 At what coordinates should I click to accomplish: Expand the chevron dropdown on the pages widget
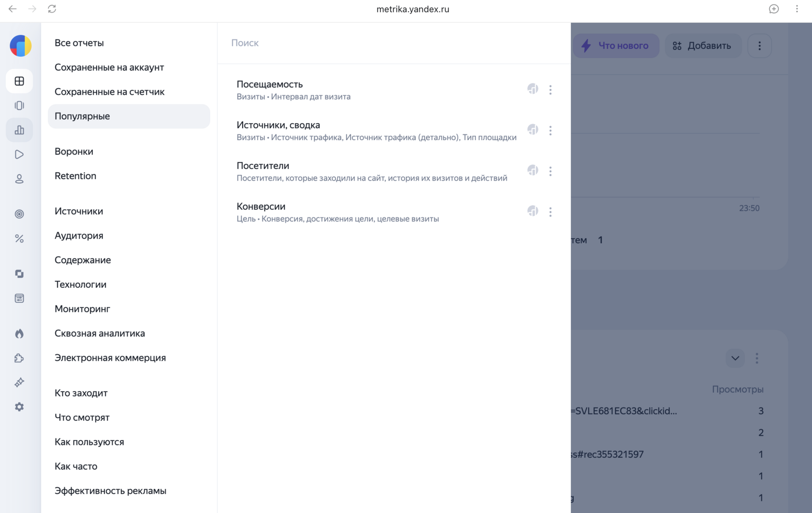click(x=735, y=358)
